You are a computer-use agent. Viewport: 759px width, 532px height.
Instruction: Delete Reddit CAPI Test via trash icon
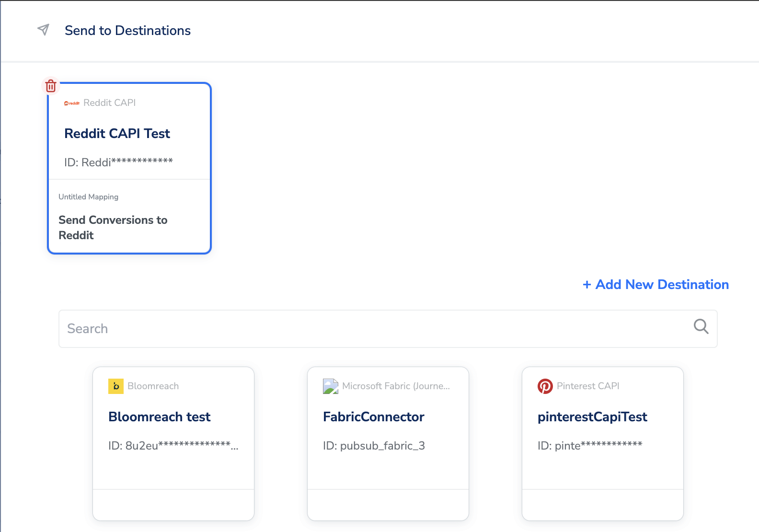click(x=51, y=86)
